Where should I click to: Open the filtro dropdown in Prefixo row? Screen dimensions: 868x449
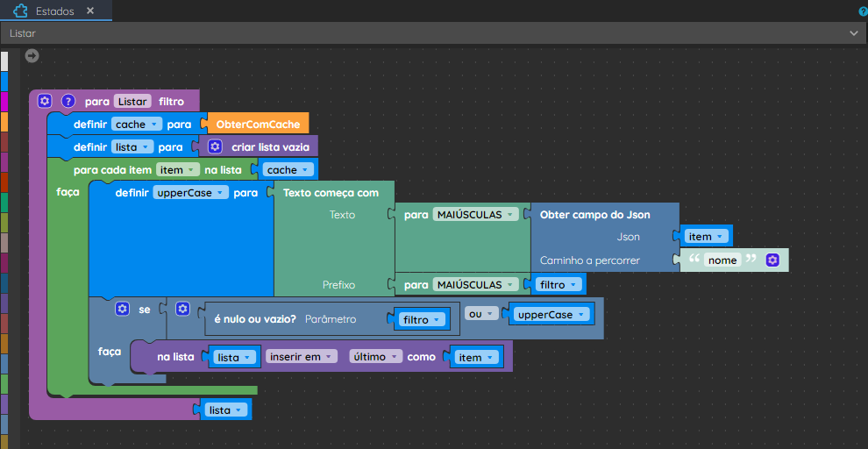click(557, 284)
